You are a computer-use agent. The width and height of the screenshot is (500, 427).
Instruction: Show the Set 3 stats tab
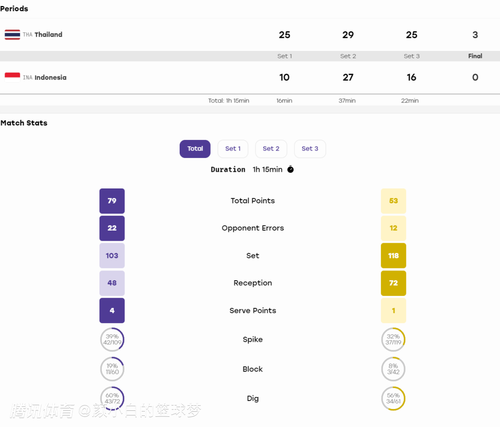[x=310, y=149]
